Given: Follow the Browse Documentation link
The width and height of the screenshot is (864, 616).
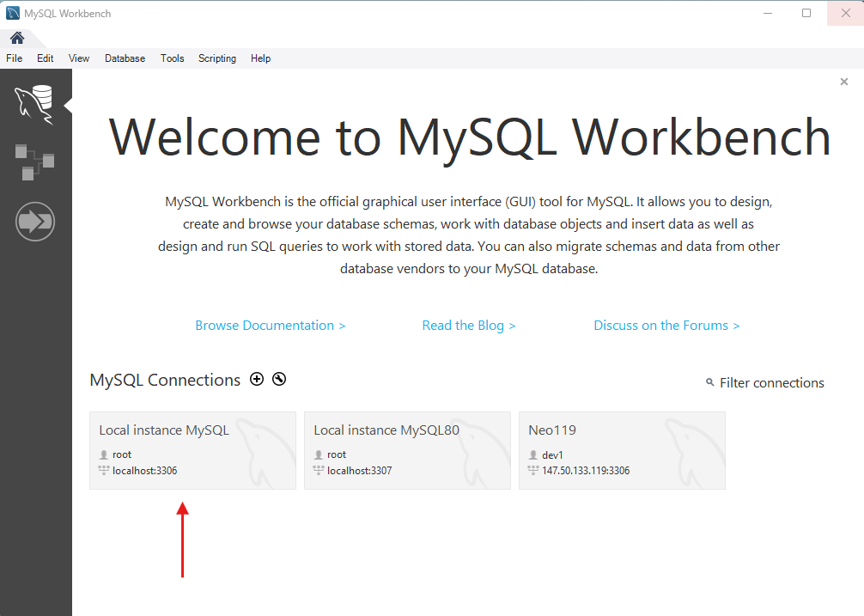Looking at the screenshot, I should (270, 326).
